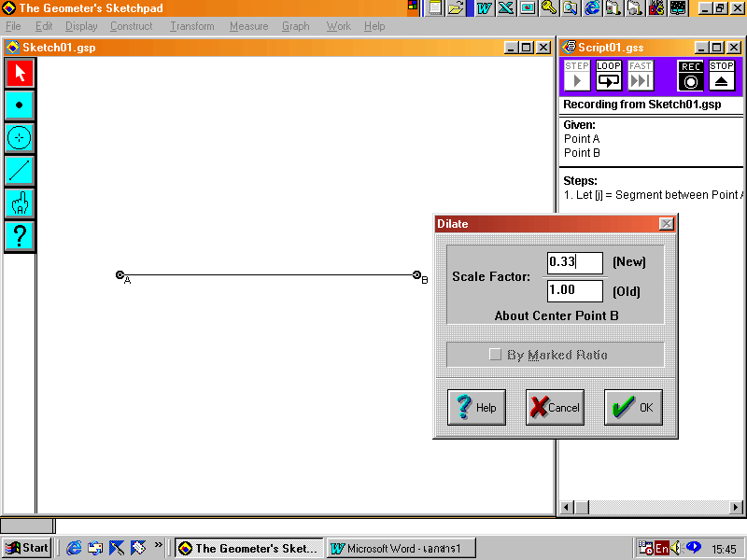Open the Graph menu
Viewport: 747px width, 560px height.
click(x=295, y=26)
